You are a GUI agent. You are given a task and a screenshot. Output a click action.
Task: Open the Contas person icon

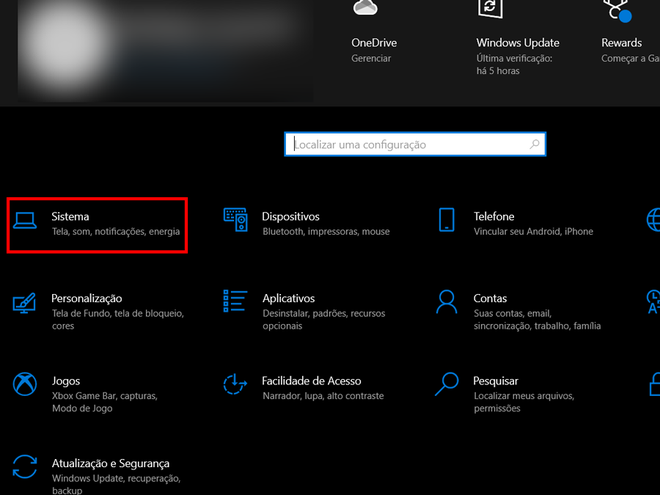pos(447,302)
